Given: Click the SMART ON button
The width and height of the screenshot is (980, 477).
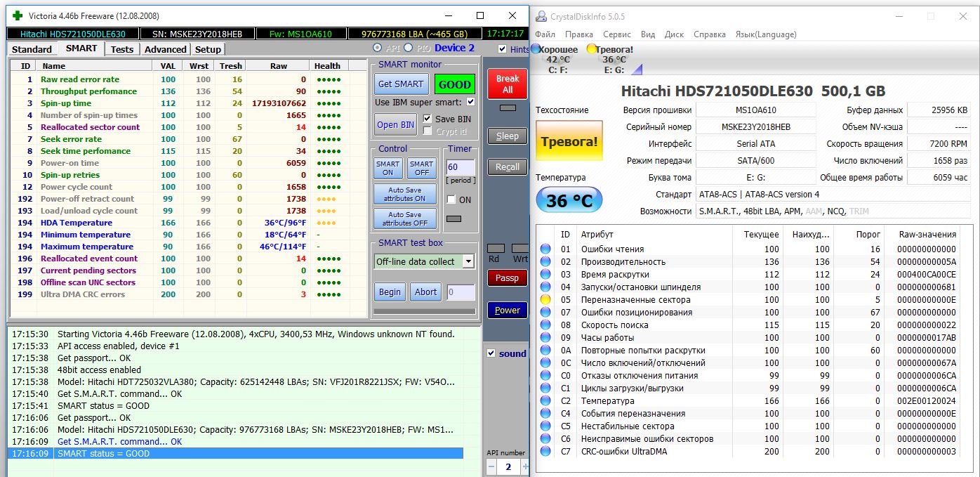Looking at the screenshot, I should pos(388,169).
